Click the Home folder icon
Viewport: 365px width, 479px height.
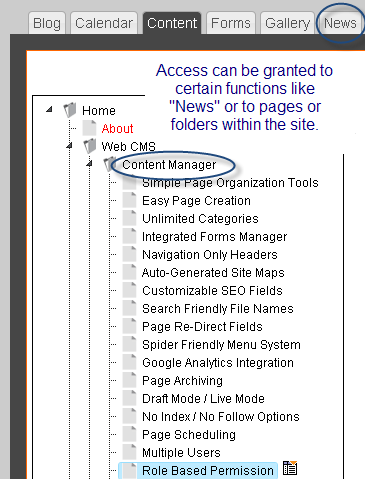70,110
